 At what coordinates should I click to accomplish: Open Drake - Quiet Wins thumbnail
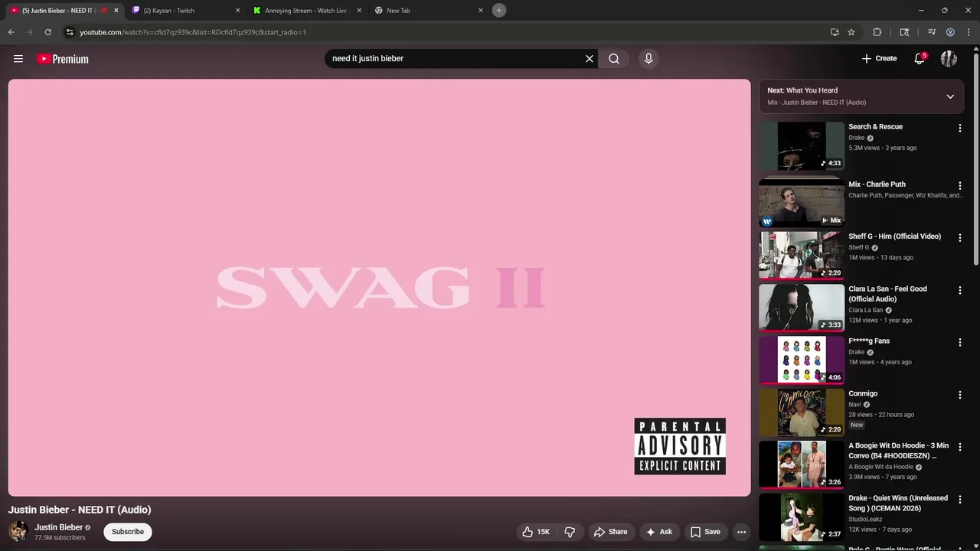(x=802, y=517)
